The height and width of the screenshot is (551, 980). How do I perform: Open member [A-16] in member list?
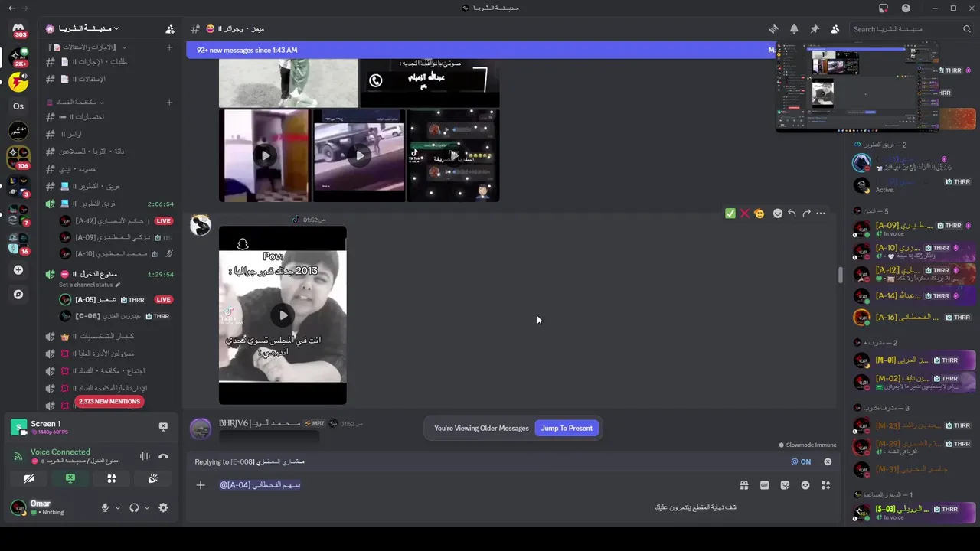pos(913,317)
